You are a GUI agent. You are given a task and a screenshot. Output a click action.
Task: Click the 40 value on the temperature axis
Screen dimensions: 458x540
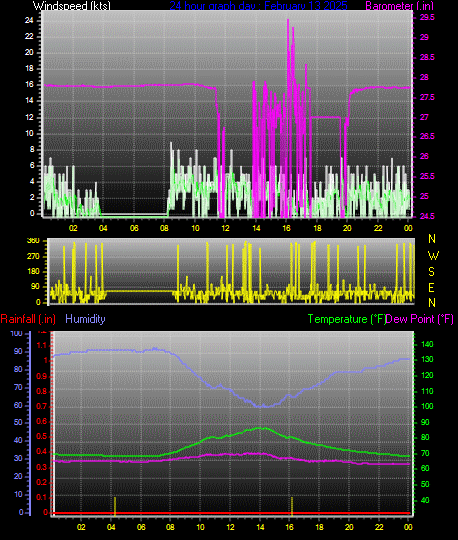click(x=425, y=500)
